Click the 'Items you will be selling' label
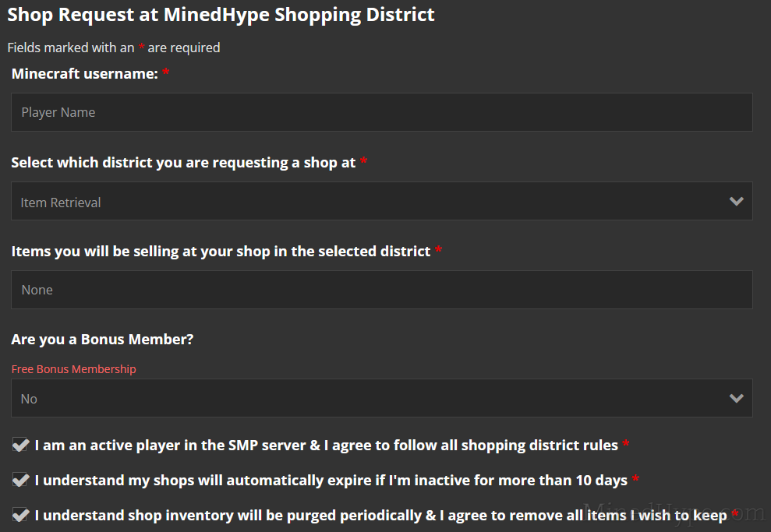771x532 pixels. 221,251
